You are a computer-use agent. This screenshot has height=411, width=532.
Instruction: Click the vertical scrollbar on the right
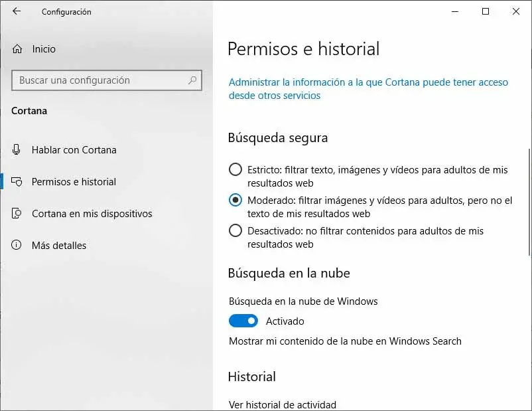529,199
